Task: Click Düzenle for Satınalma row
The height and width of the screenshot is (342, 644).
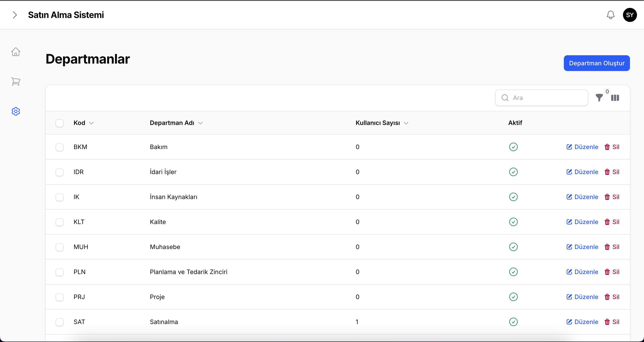Action: click(582, 322)
